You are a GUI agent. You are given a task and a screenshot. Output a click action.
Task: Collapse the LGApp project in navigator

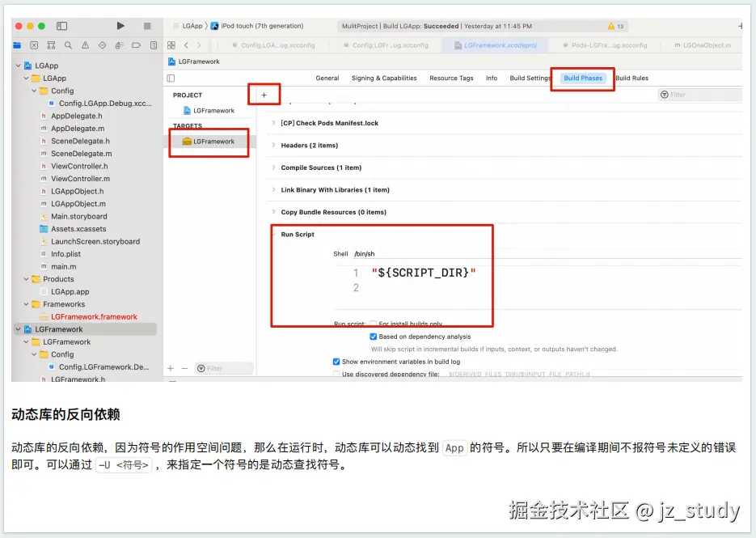pos(19,66)
